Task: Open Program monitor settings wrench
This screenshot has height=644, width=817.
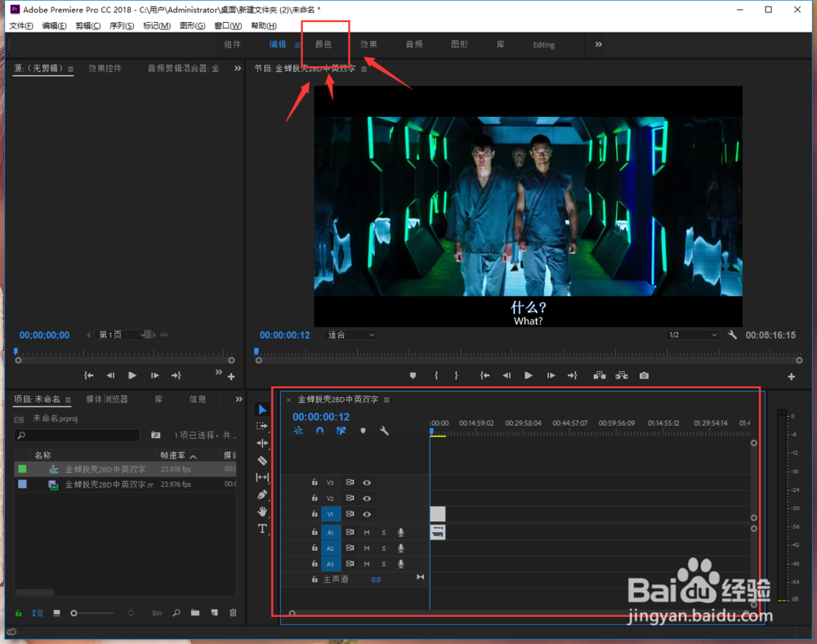Action: (732, 335)
